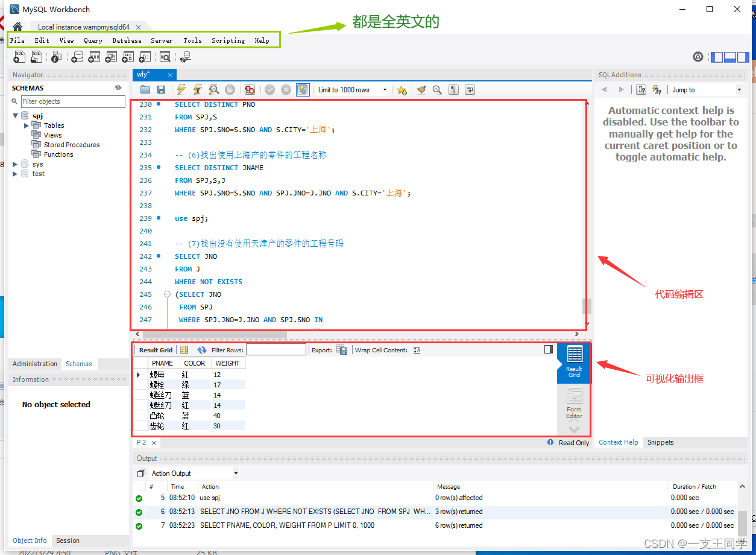Screen dimensions: 756x555
Task: Switch to the Administration tab
Action: [34, 363]
